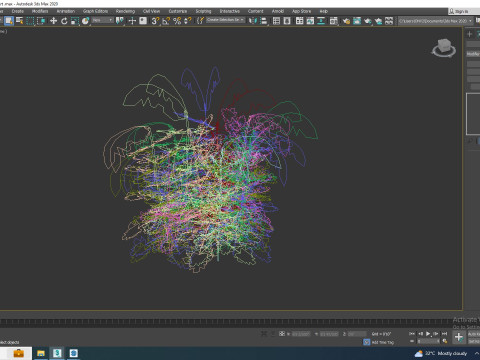The width and height of the screenshot is (480, 360).
Task: Open the Create menu
Action: (18, 11)
